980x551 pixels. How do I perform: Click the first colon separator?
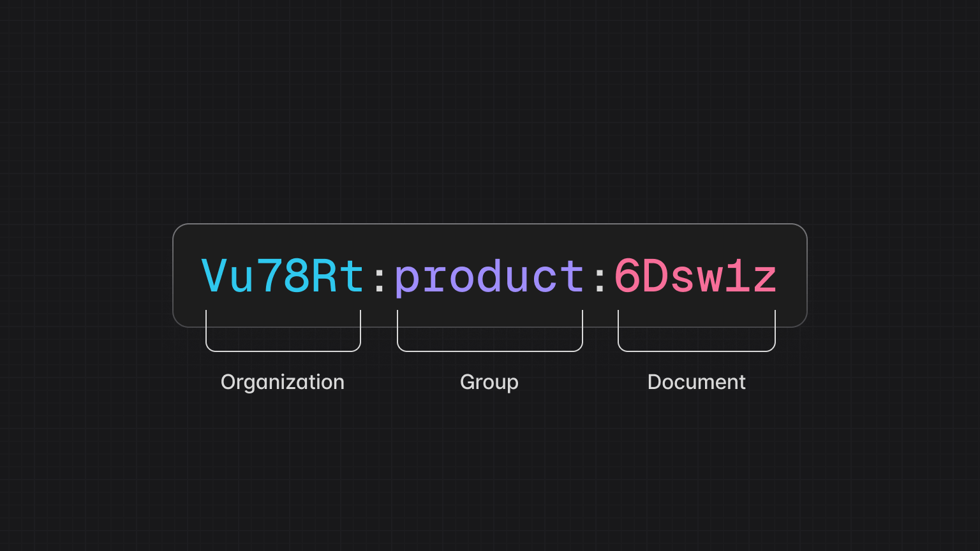tap(379, 281)
